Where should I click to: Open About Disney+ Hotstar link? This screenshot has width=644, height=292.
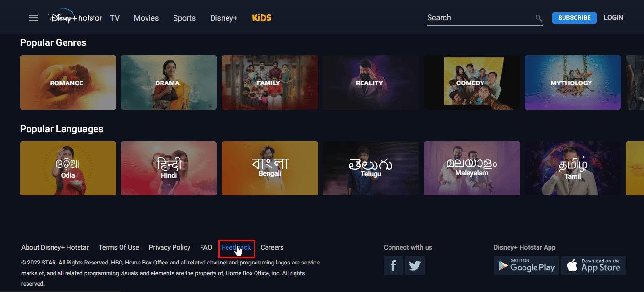[x=55, y=247]
